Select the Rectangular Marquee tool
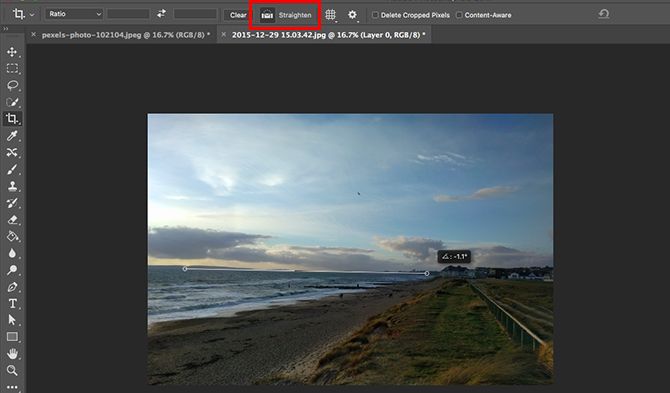The image size is (670, 393). [12, 68]
